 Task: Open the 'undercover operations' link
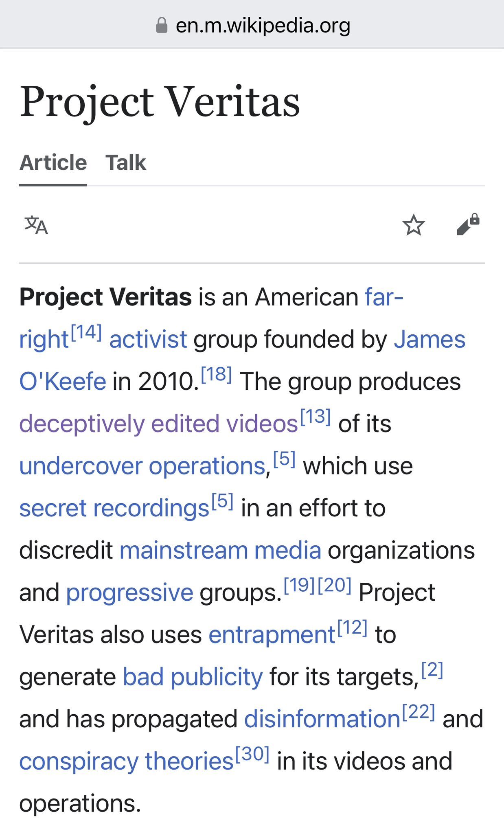pyautogui.click(x=142, y=466)
